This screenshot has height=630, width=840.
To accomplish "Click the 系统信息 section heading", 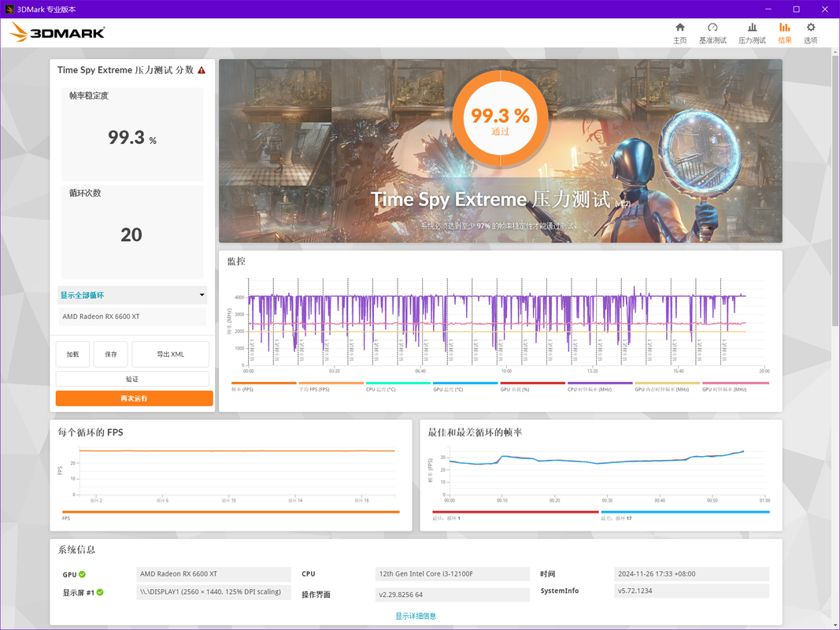I will tap(76, 550).
